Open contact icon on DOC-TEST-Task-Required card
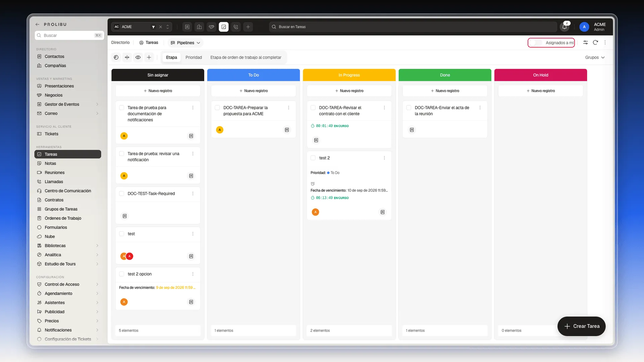 click(125, 216)
